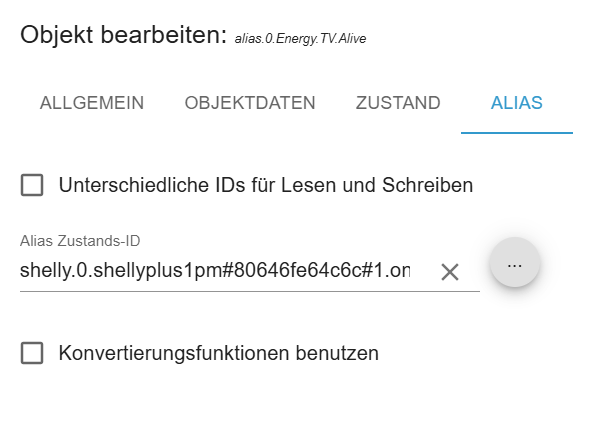Open the state ID browser via three-dots button
Image resolution: width=602 pixels, height=422 pixels.
pos(515,264)
